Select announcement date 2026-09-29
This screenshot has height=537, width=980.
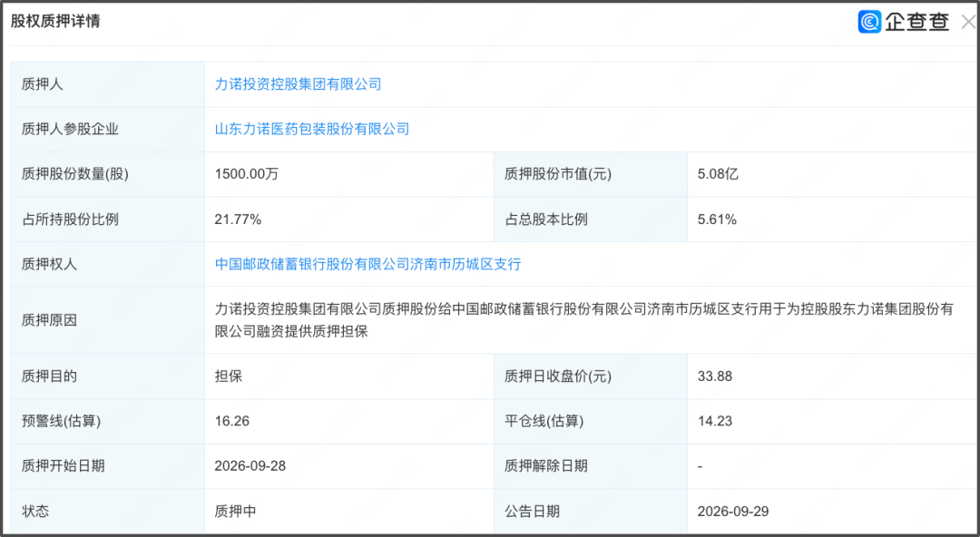[733, 511]
